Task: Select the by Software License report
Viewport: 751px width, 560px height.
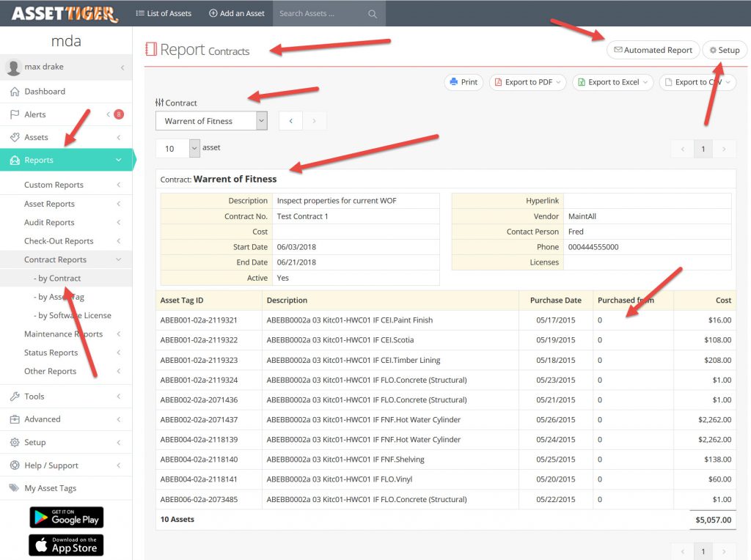Action: [x=74, y=315]
